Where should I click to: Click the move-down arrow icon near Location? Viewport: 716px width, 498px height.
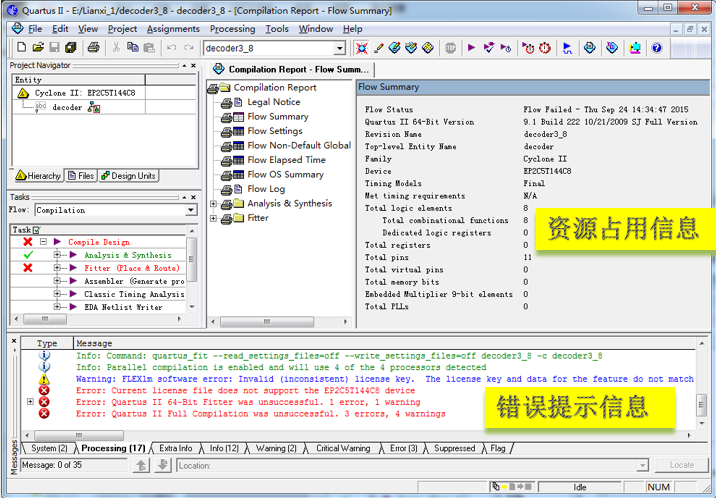pos(163,465)
